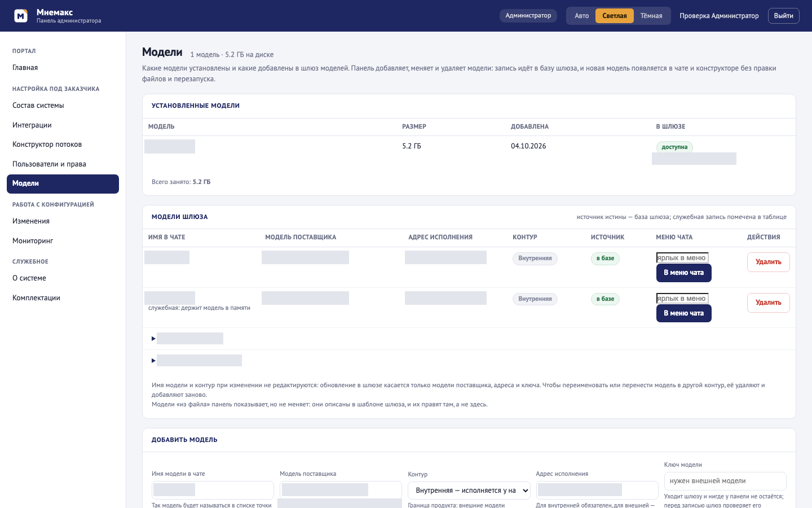This screenshot has width=812, height=508.
Task: Go to Мониторинг
Action: tap(63, 241)
